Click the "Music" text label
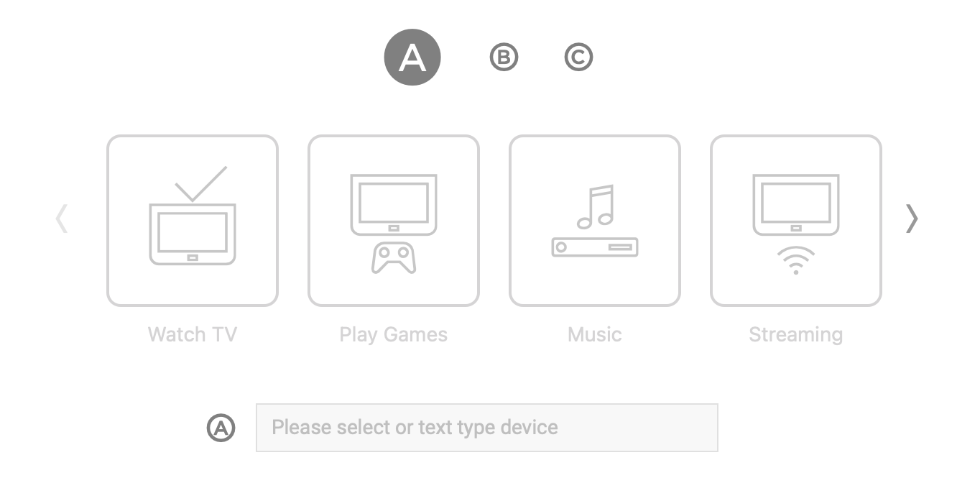The height and width of the screenshot is (496, 980). (x=594, y=334)
